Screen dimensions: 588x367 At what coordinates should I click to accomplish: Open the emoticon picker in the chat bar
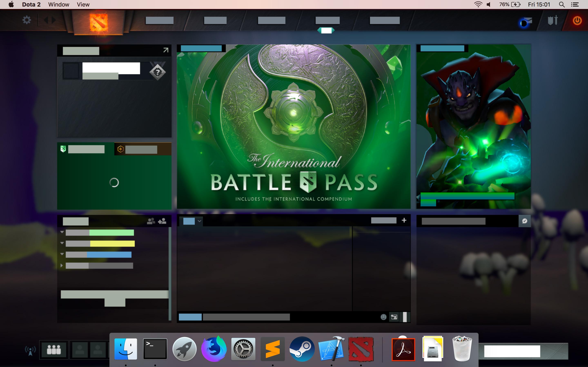[383, 317]
